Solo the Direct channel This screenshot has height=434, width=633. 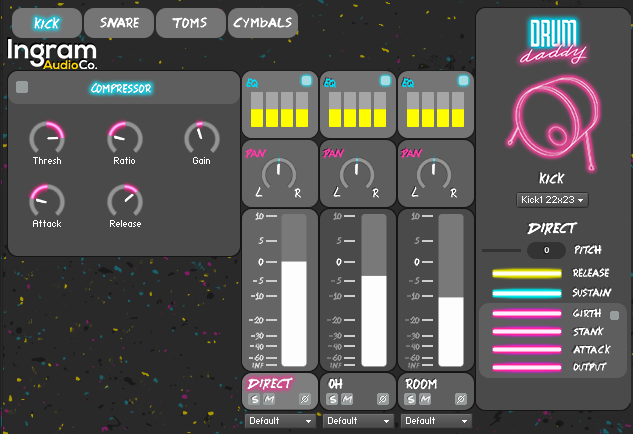click(x=254, y=399)
